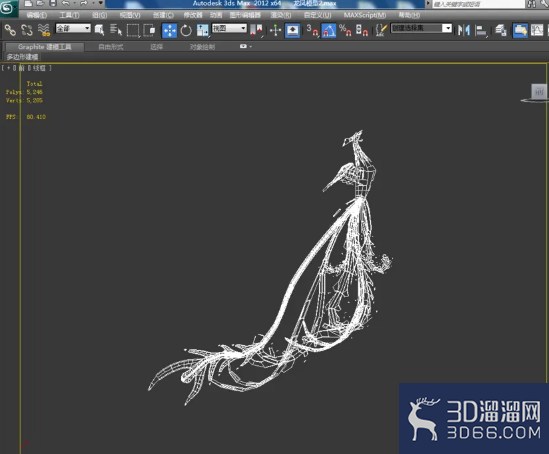Open the 图形编辑器 menu
Viewport: 549px width, 454px height.
point(245,15)
